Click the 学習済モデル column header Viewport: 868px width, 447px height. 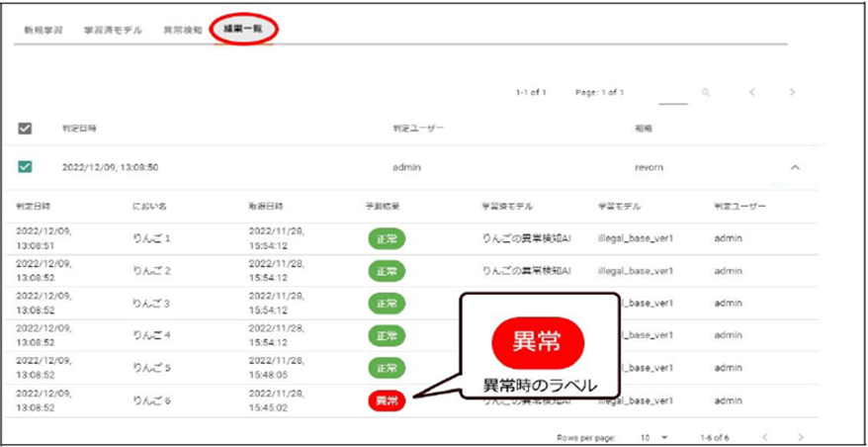point(507,207)
